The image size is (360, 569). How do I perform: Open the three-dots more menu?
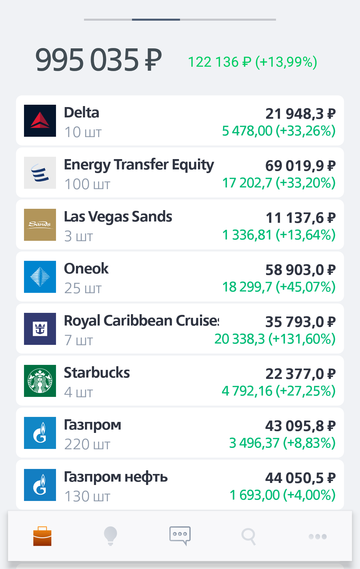[318, 536]
